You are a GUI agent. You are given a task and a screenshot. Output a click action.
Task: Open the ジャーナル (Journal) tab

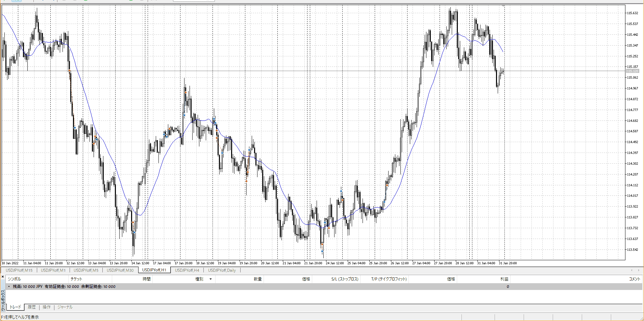pos(65,307)
